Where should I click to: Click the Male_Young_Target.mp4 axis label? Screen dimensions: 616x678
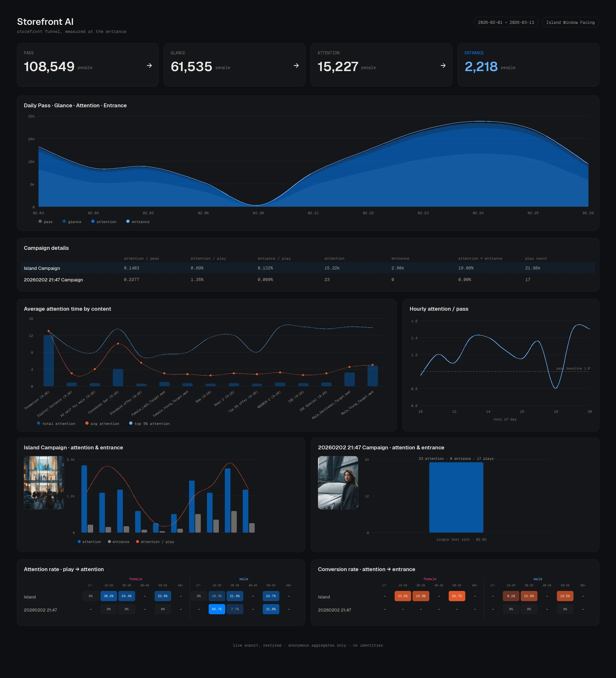(x=357, y=403)
